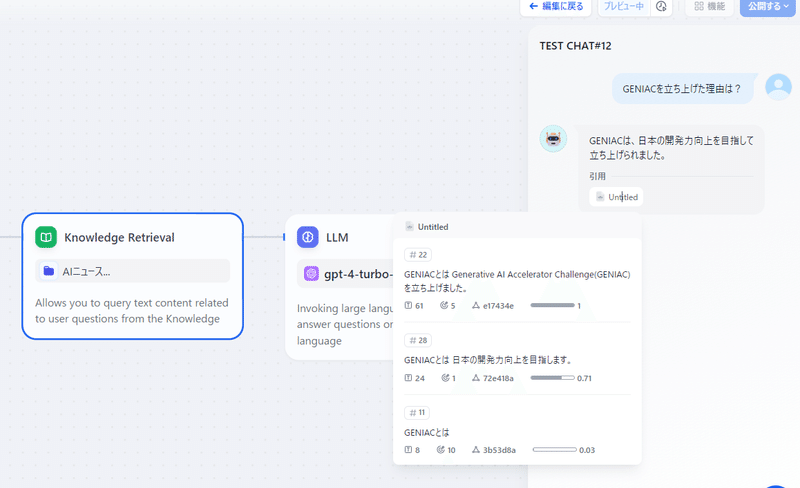The width and height of the screenshot is (800, 488).
Task: Click the 72e418a hash value
Action: pyautogui.click(x=498, y=378)
